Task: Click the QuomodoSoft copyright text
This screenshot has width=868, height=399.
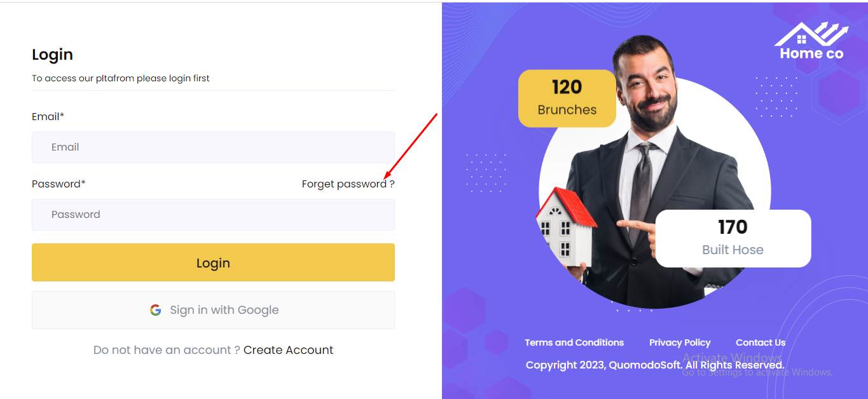Action: 654,365
